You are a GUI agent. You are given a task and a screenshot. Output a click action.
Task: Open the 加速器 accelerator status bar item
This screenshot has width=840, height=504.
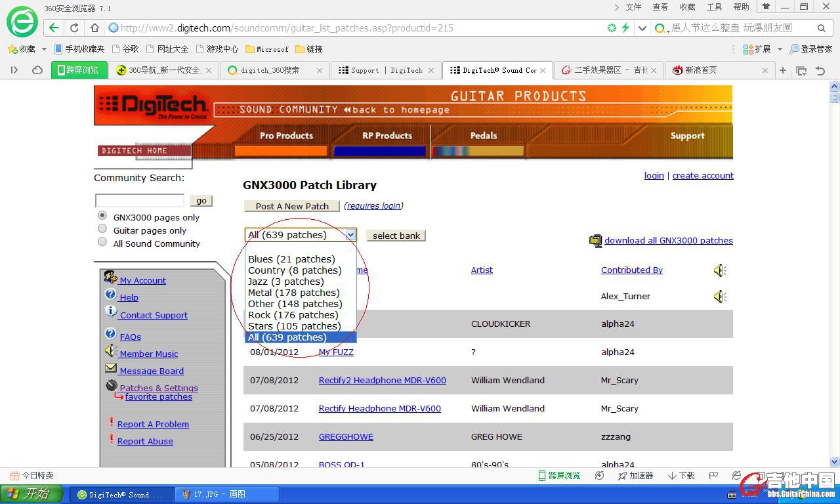635,476
